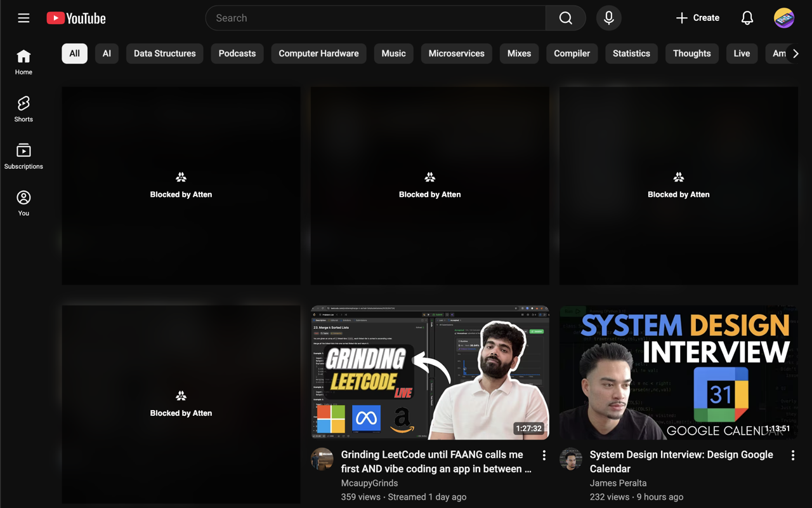Open options for System Design Interview video
This screenshot has width=812, height=508.
792,455
